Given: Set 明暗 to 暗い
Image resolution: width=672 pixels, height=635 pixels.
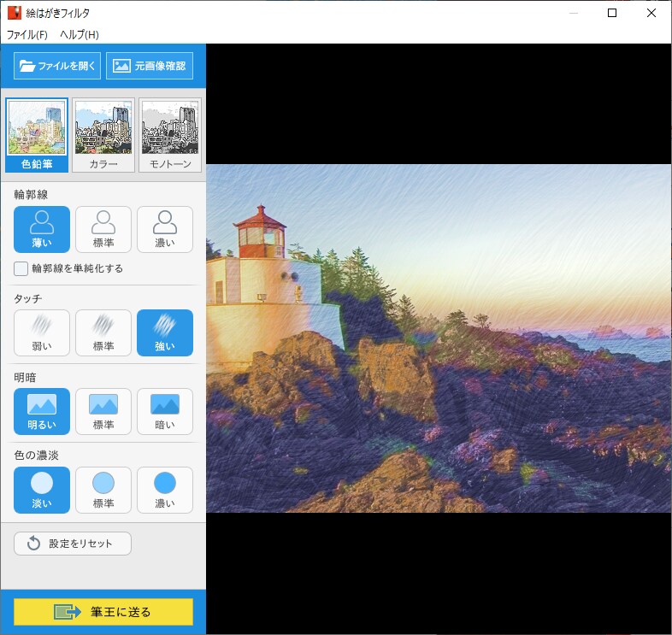Looking at the screenshot, I should (165, 411).
